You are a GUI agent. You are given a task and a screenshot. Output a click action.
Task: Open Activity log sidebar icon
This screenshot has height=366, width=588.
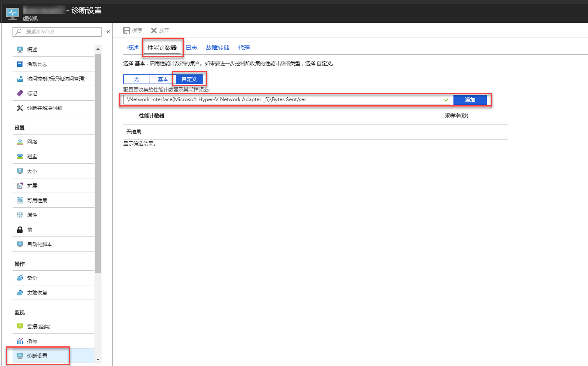point(20,64)
